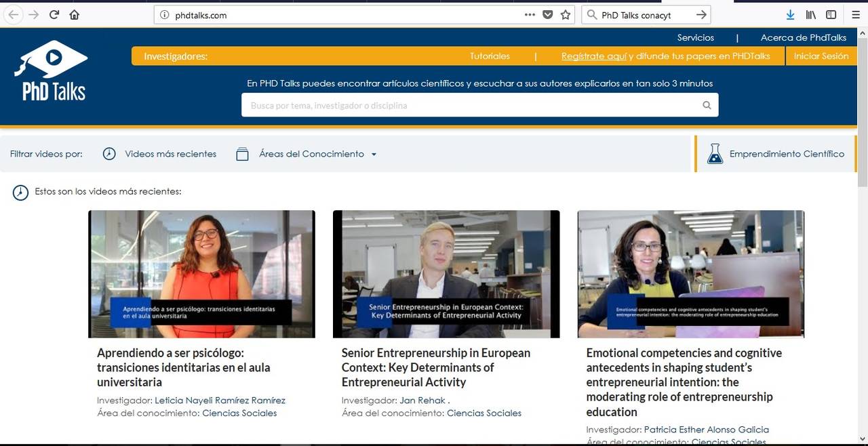This screenshot has width=868, height=446.
Task: Click the site search input field
Action: click(471, 105)
